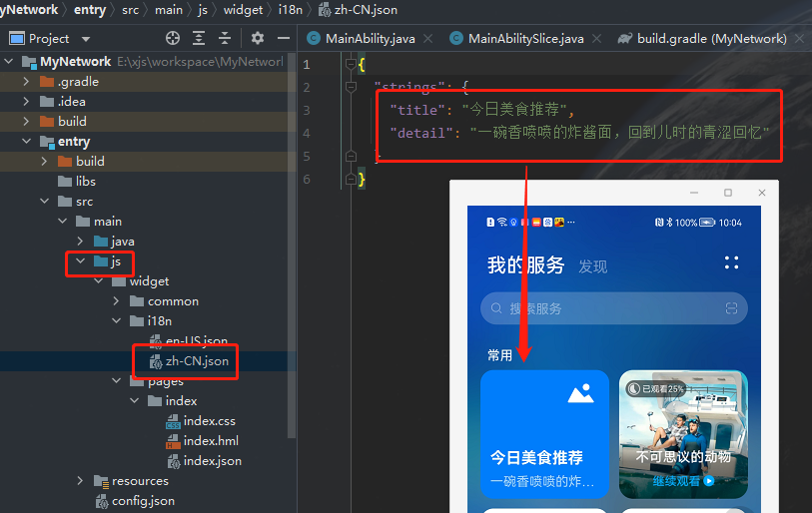Tap the four-dot menu icon on phone

[731, 262]
